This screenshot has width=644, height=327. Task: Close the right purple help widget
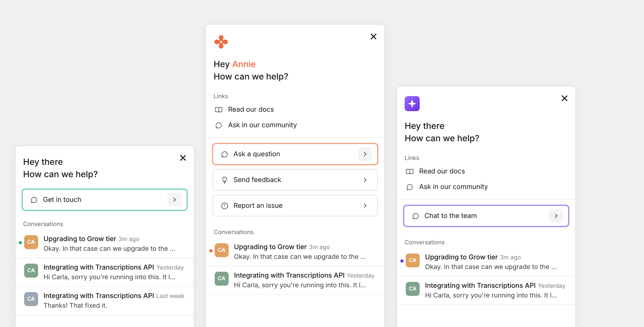[564, 98]
